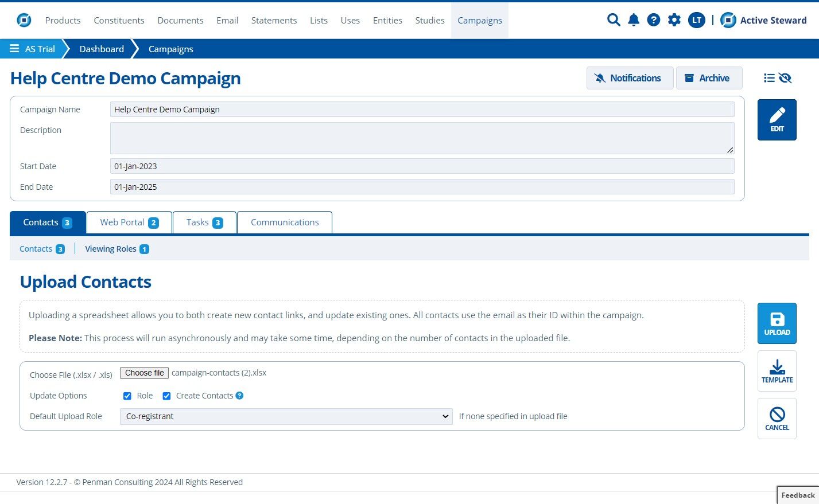This screenshot has height=504, width=819.
Task: Click the Campaign Name field
Action: coord(422,110)
